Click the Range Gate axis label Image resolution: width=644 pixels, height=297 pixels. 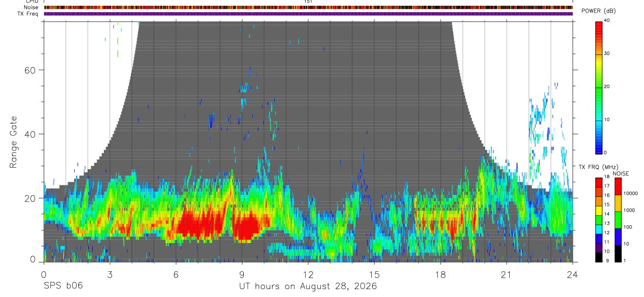(13, 142)
